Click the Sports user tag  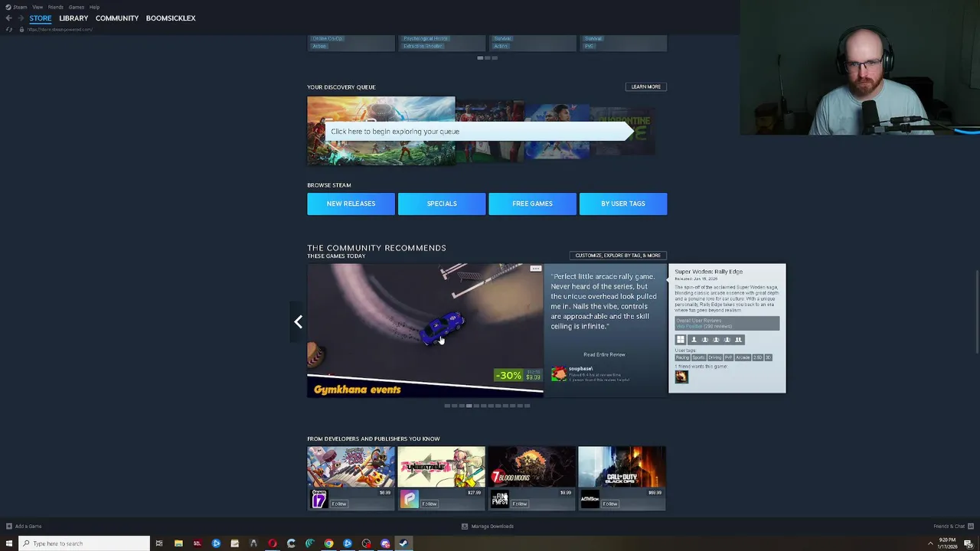pyautogui.click(x=698, y=357)
